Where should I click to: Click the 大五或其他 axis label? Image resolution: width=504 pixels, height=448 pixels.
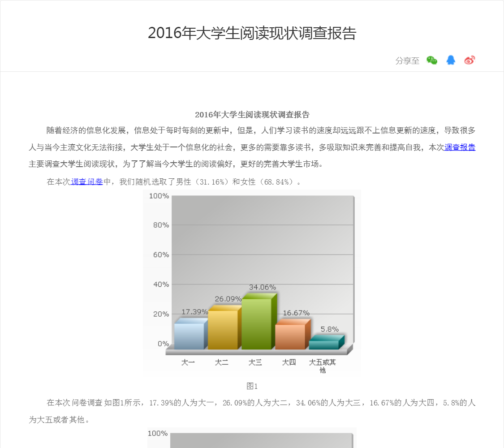click(323, 366)
